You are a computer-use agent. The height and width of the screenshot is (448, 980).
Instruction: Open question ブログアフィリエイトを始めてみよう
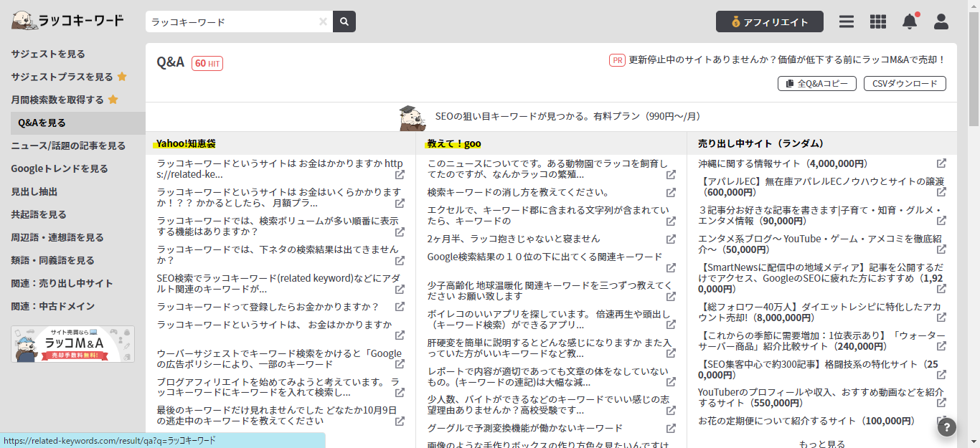pos(278,387)
